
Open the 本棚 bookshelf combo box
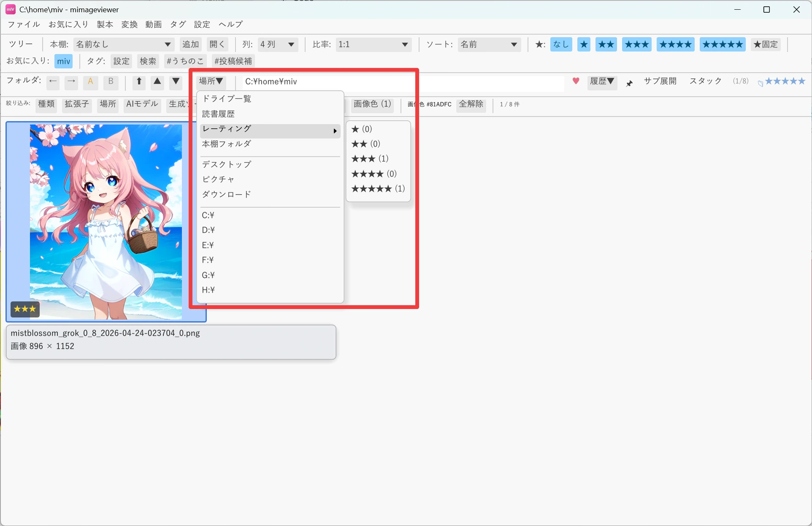pos(123,44)
